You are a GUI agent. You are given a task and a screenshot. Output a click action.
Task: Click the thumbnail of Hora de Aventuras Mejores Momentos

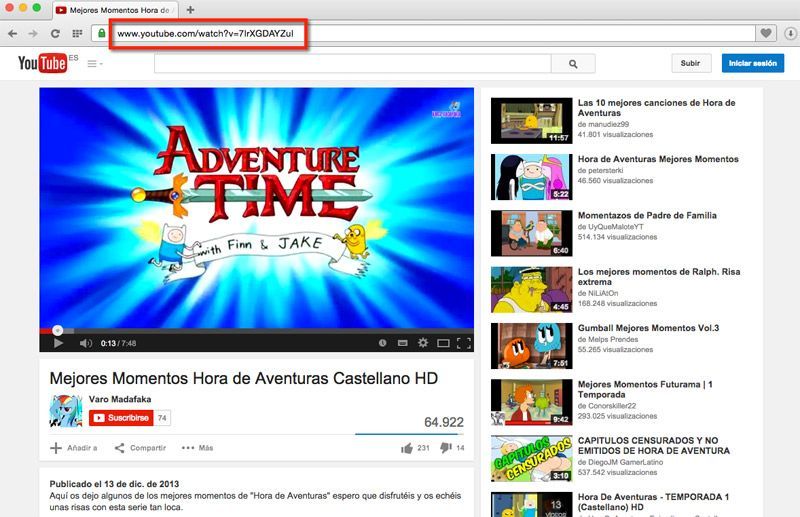pos(532,177)
